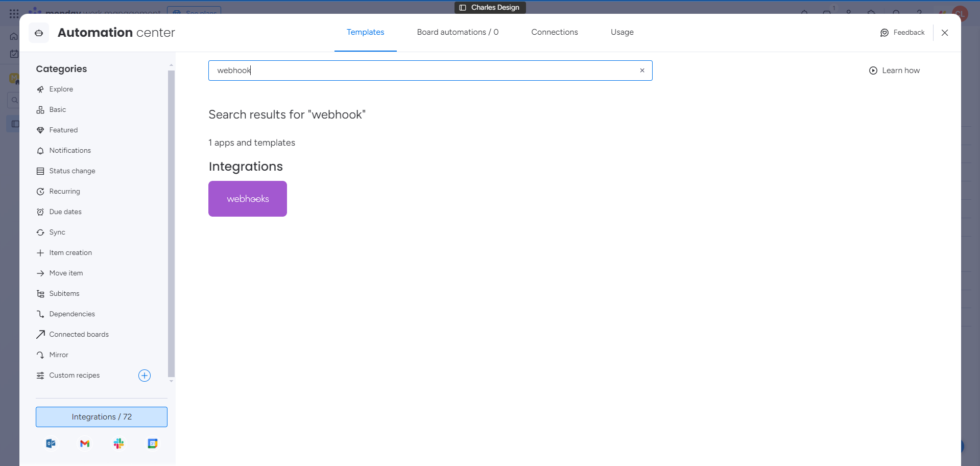Click the Recurring clock icon
The width and height of the screenshot is (980, 466).
[40, 192]
